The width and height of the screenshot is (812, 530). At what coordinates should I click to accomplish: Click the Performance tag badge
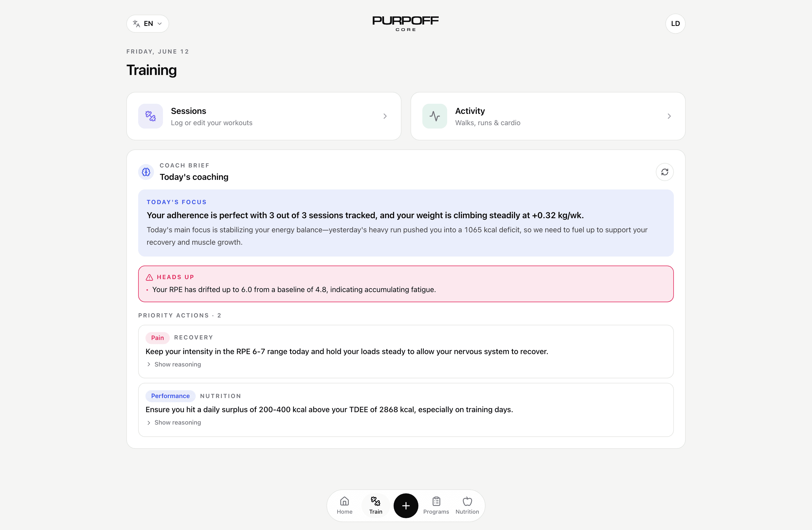[x=170, y=396]
